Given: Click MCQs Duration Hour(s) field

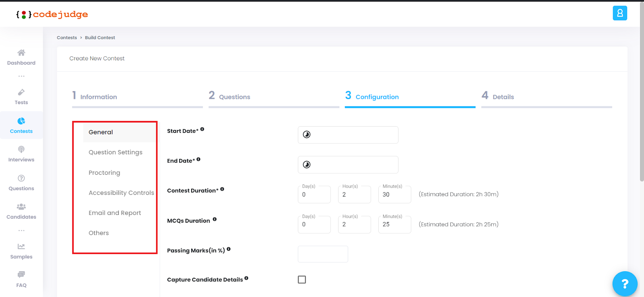Looking at the screenshot, I should pyautogui.click(x=355, y=225).
